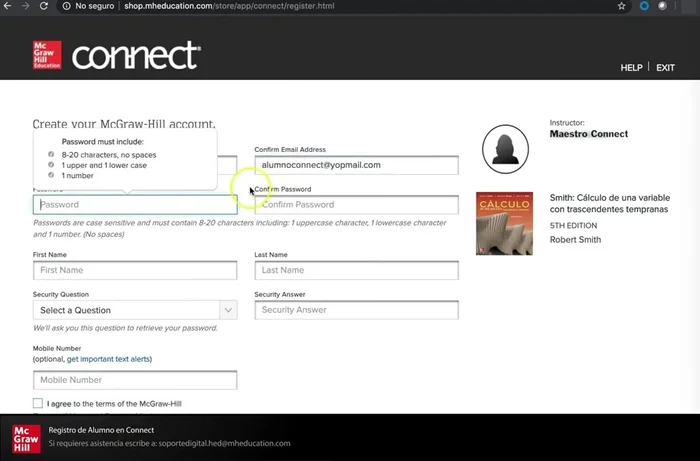Click the Smith: Cálculo de una variable title
This screenshot has width=700, height=461.
pos(610,204)
